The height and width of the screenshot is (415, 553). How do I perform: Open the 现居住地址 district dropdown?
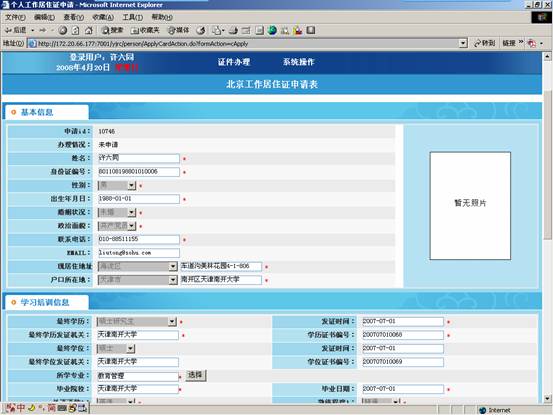(173, 266)
